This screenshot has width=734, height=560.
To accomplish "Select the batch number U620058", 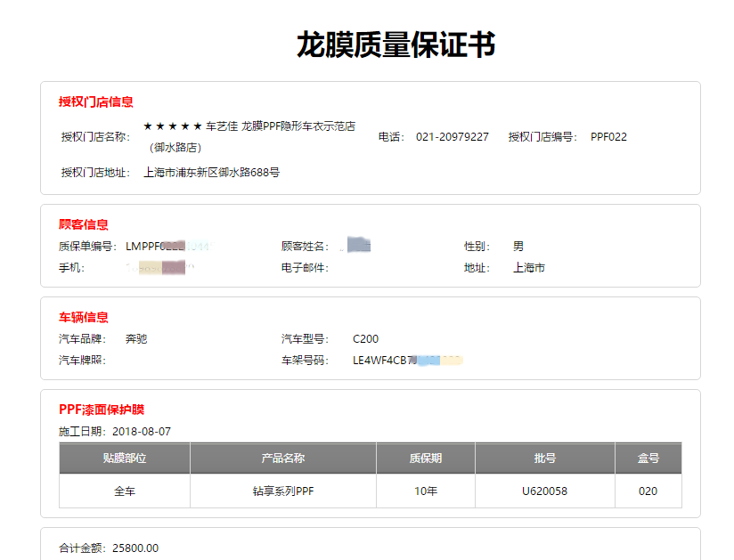I will pos(544,491).
